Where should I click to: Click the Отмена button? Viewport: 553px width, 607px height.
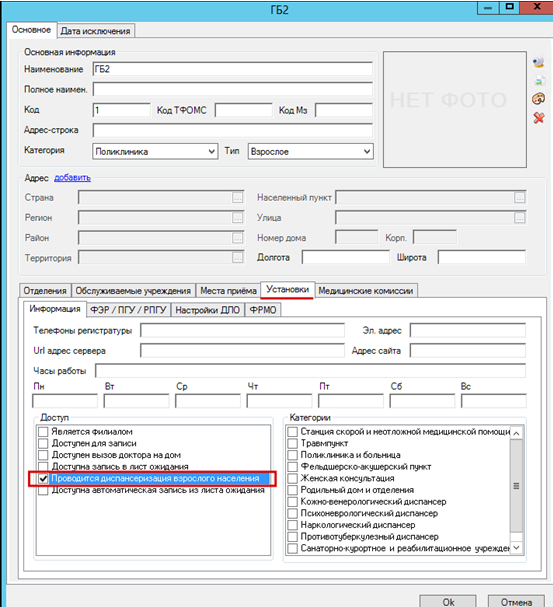(516, 602)
